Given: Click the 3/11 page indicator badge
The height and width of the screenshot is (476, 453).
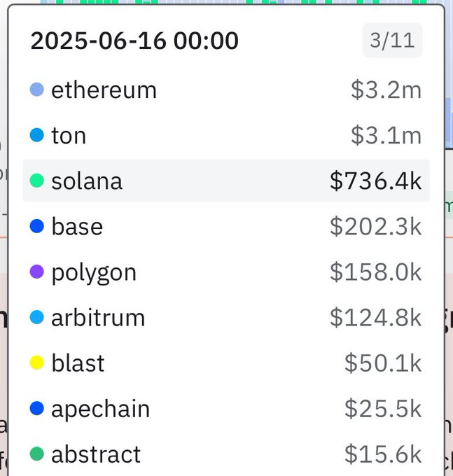Looking at the screenshot, I should 392,41.
